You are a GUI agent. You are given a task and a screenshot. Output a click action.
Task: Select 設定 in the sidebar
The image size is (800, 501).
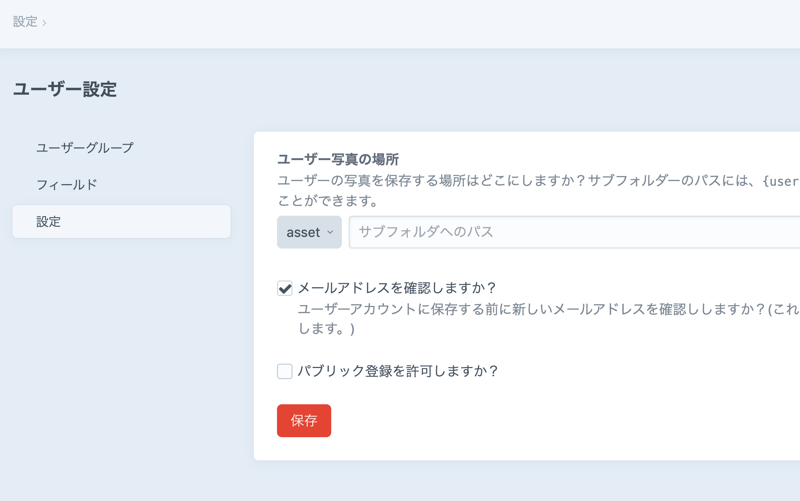[x=49, y=222]
